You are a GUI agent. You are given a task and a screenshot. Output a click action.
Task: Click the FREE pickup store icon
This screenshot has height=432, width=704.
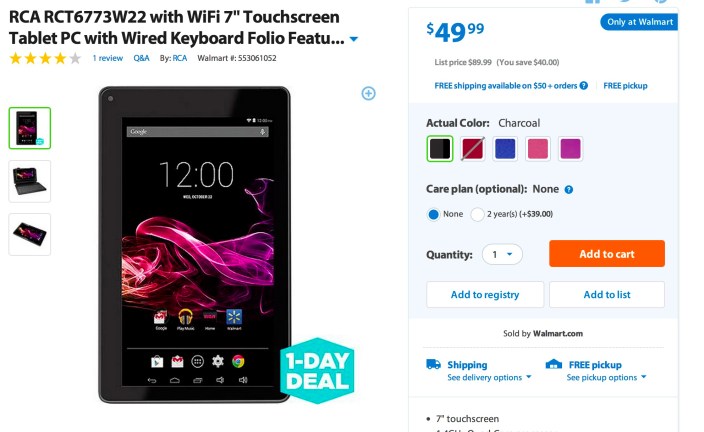[x=553, y=364]
